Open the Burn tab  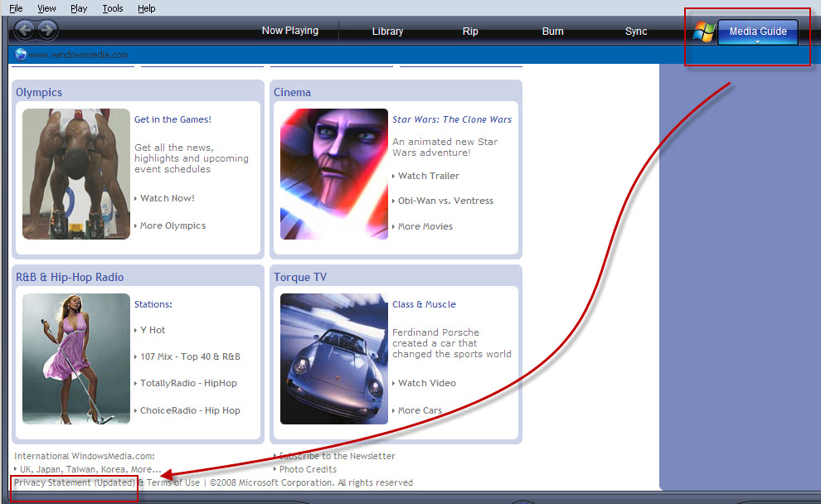(553, 31)
